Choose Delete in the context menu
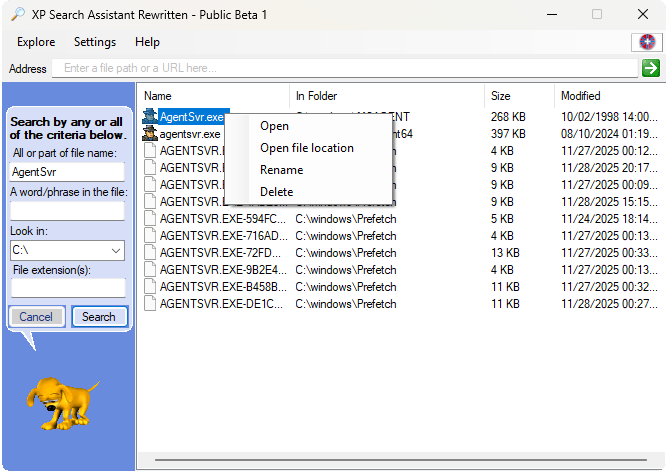The image size is (670, 471). click(276, 192)
